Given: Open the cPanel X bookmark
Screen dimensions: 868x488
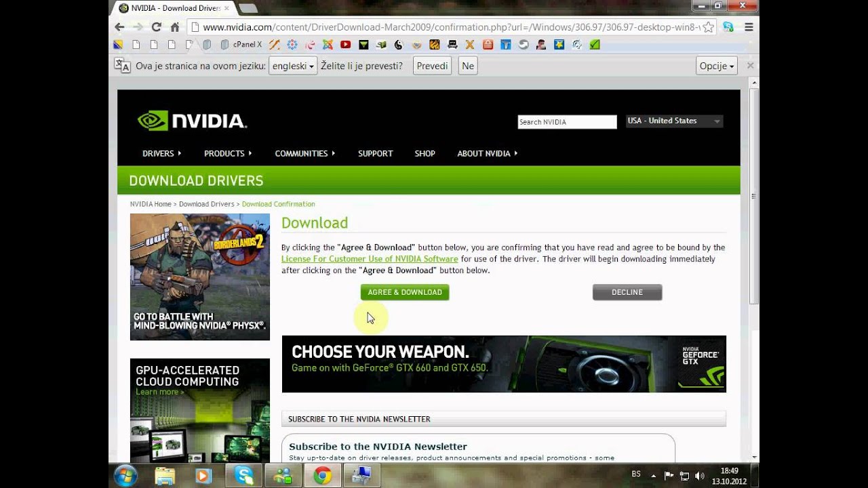Looking at the screenshot, I should pyautogui.click(x=241, y=45).
